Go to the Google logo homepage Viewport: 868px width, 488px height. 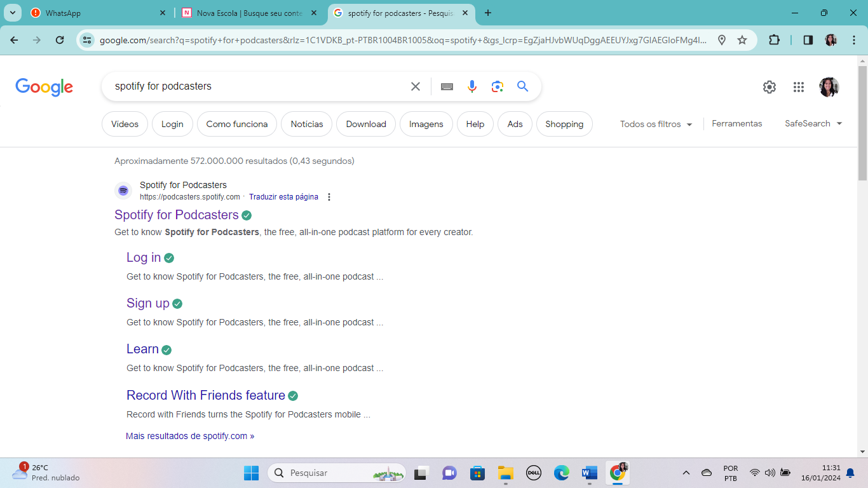coord(44,87)
